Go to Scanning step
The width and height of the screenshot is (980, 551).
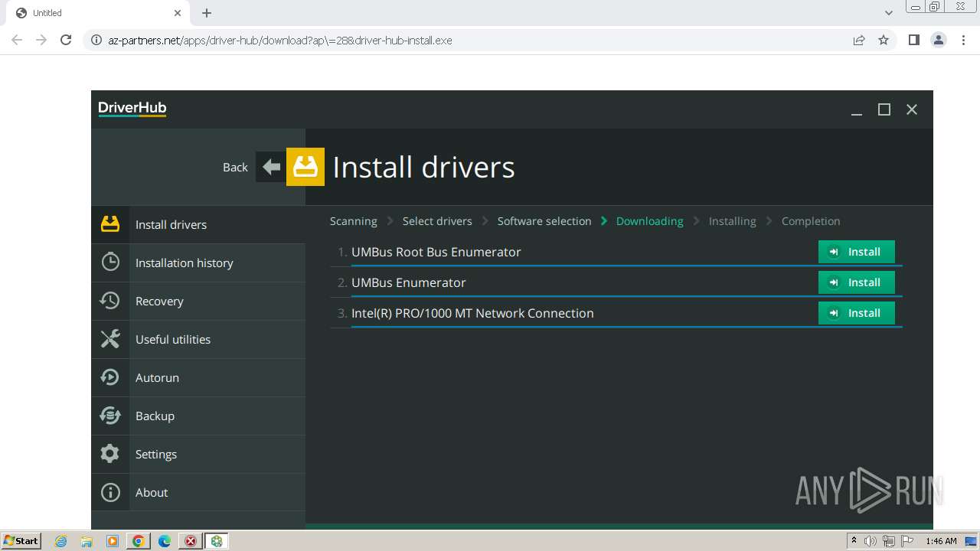tap(353, 221)
